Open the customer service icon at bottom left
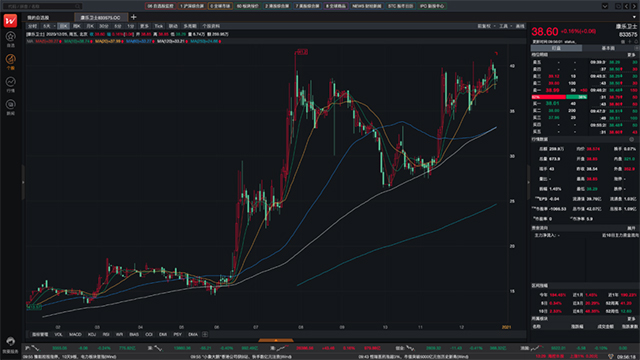The width and height of the screenshot is (640, 360). (11, 341)
